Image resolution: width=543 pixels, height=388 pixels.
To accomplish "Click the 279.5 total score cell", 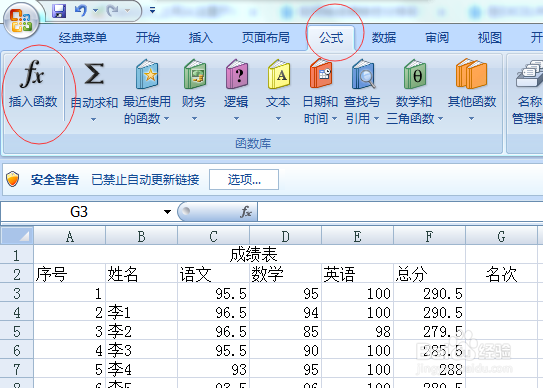I will [x=429, y=331].
